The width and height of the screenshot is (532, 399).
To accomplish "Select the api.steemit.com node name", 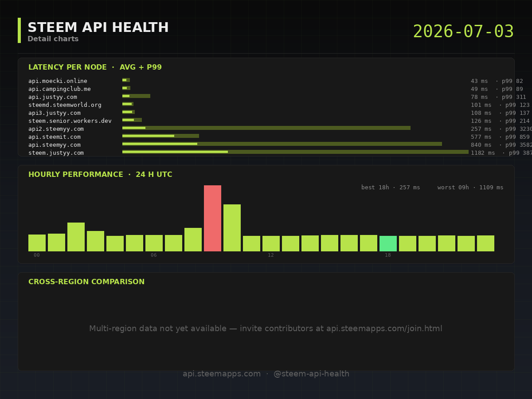I will [x=54, y=137].
